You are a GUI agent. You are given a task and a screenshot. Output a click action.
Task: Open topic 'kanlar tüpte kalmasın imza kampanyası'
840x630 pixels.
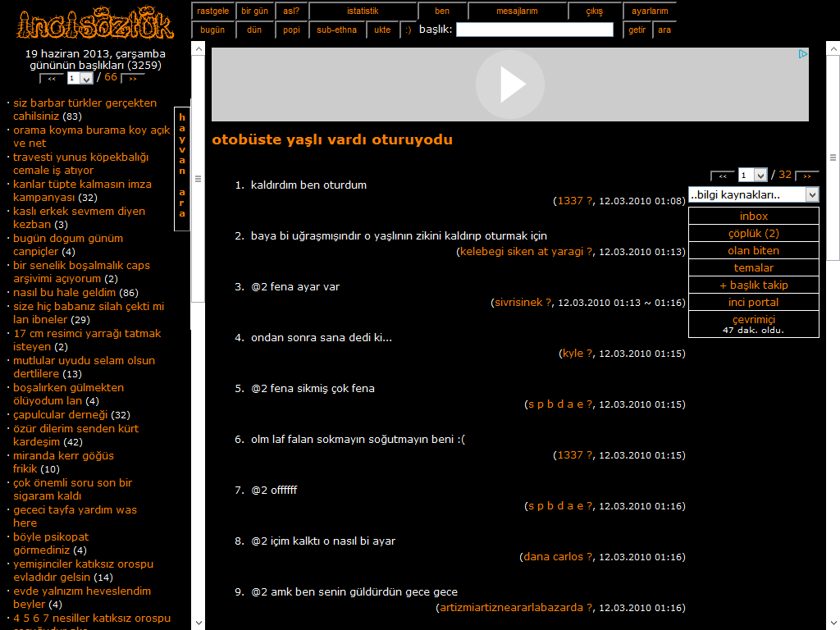82,190
